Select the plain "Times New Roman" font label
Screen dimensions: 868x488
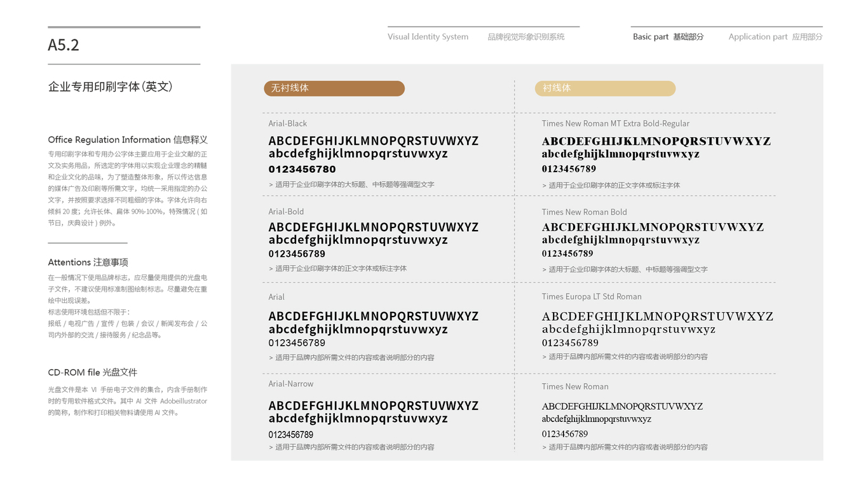point(575,386)
